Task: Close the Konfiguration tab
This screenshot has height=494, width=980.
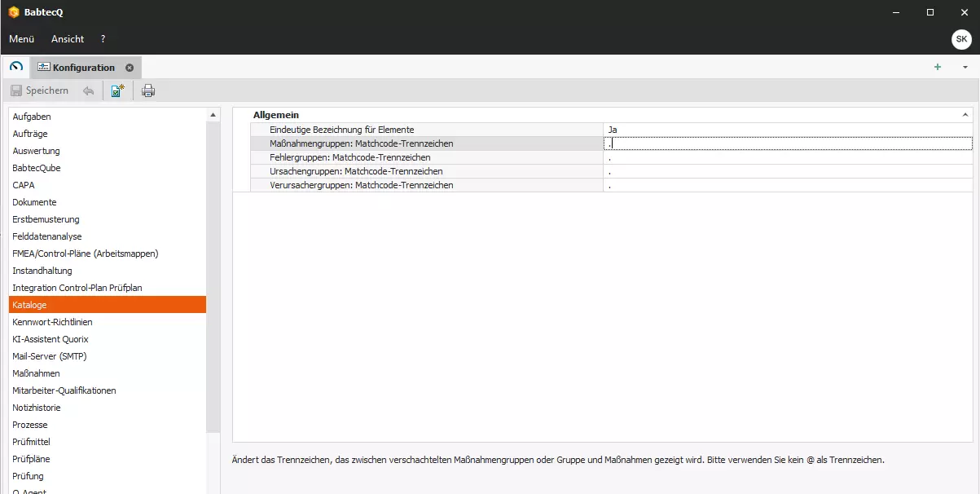Action: click(130, 68)
